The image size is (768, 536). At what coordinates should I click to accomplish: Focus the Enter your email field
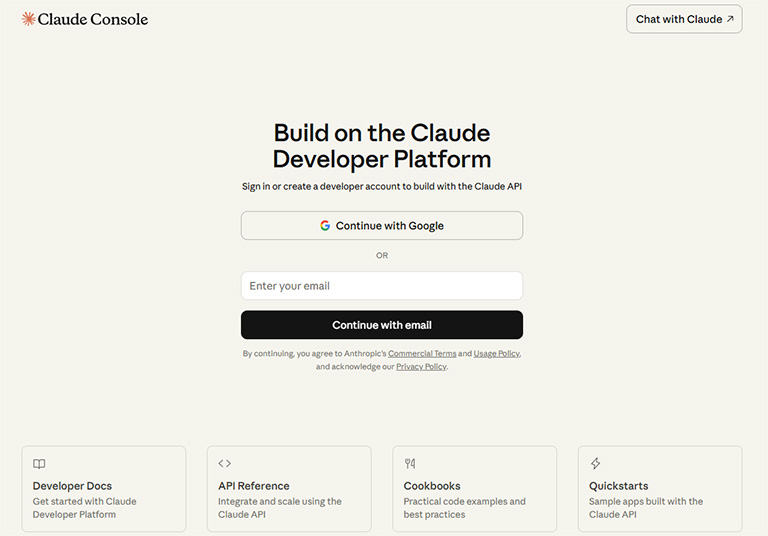coord(382,286)
